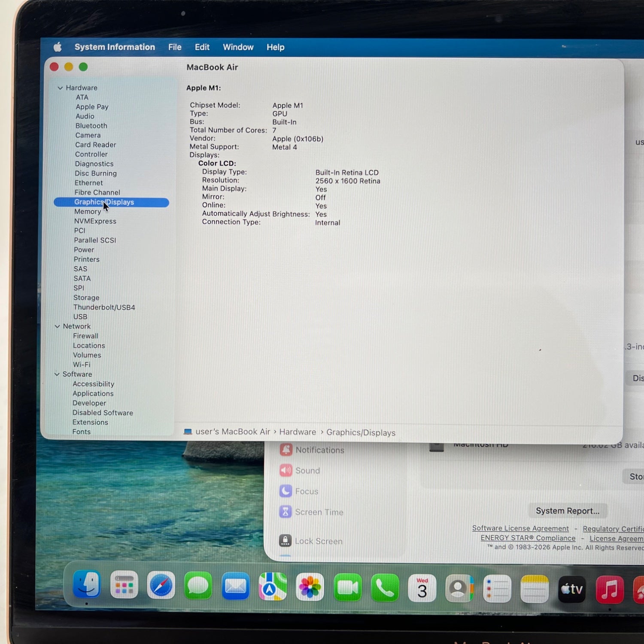
Task: Click user's MacBook Air in path bar
Action: pos(233,431)
